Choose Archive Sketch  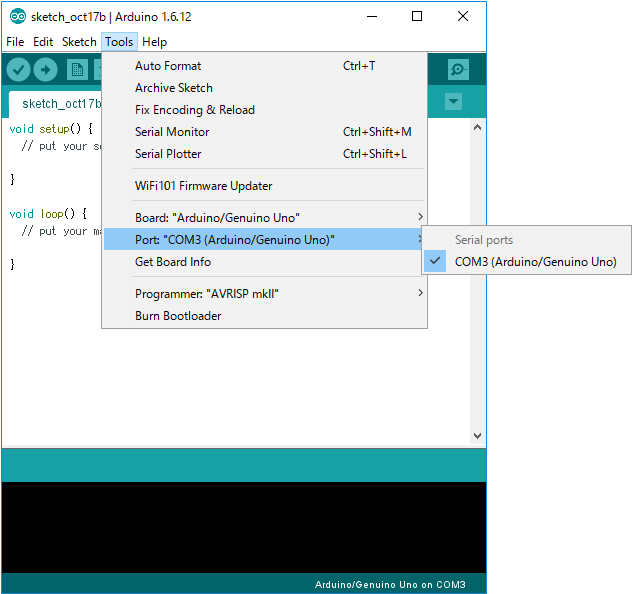point(264,88)
